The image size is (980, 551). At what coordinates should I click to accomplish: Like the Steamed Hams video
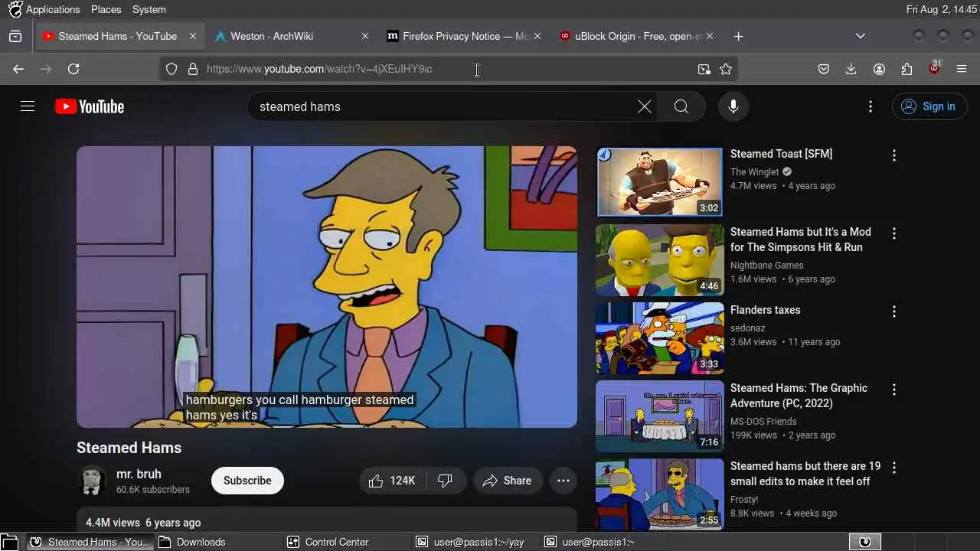(x=392, y=481)
